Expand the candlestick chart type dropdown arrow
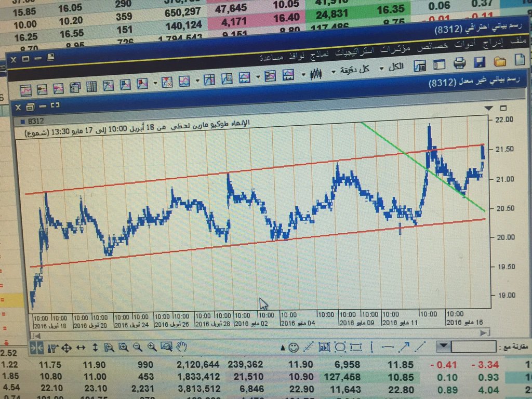The image size is (532, 399). point(303,74)
